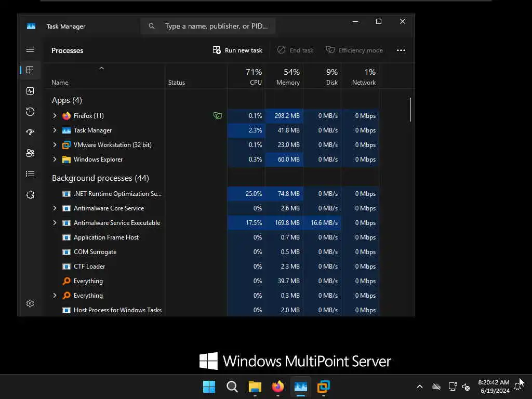The image size is (532, 399).
Task: Open Firefox from the taskbar
Action: pos(278,387)
